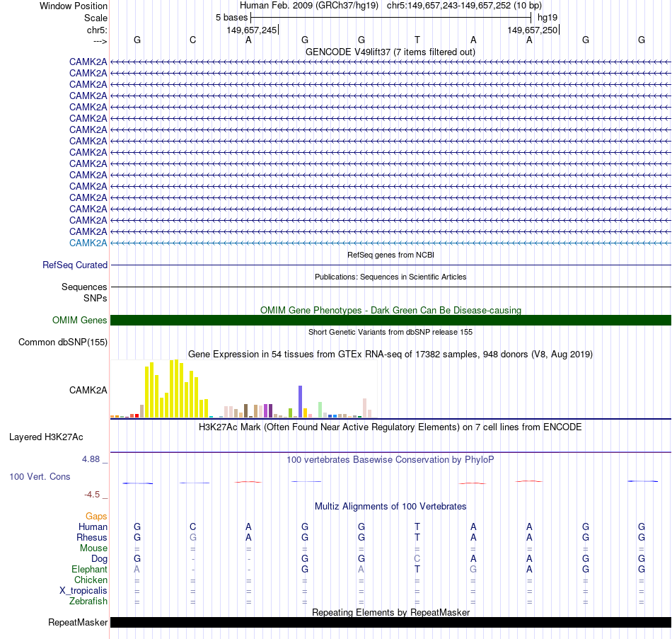Viewport: 672px width, 639px height.
Task: Click the Human Feb. 2009 (GRCh37/hg19) assembly text
Action: (x=309, y=6)
